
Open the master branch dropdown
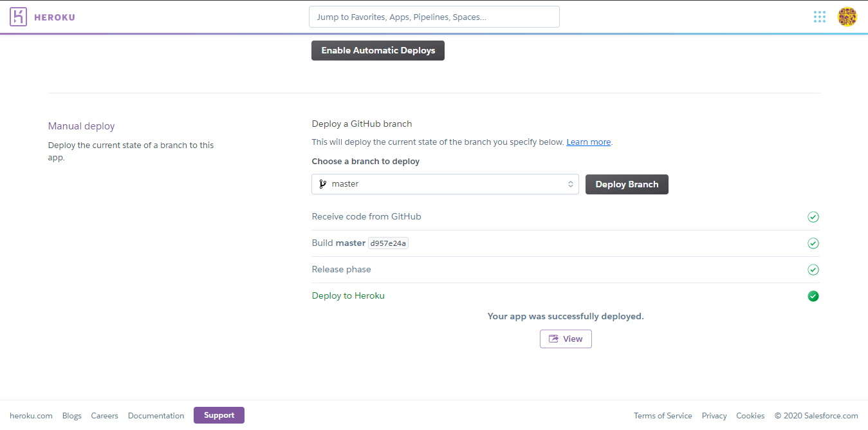point(445,184)
